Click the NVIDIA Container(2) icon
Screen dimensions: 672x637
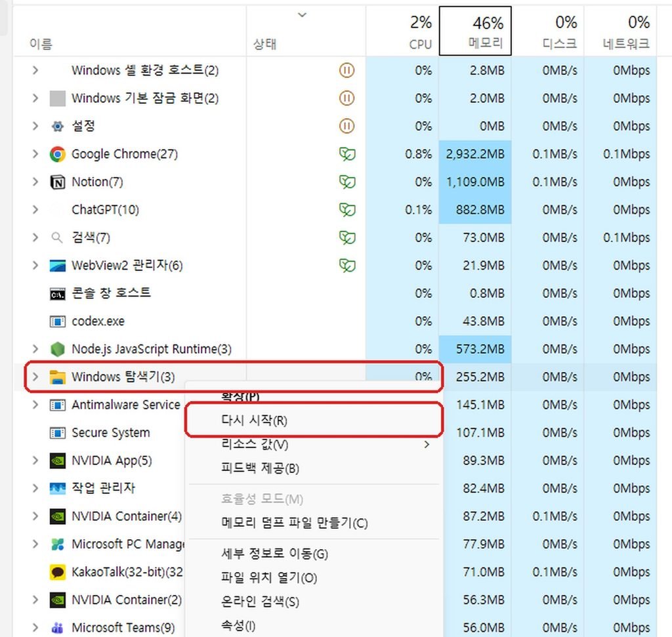pyautogui.click(x=58, y=600)
